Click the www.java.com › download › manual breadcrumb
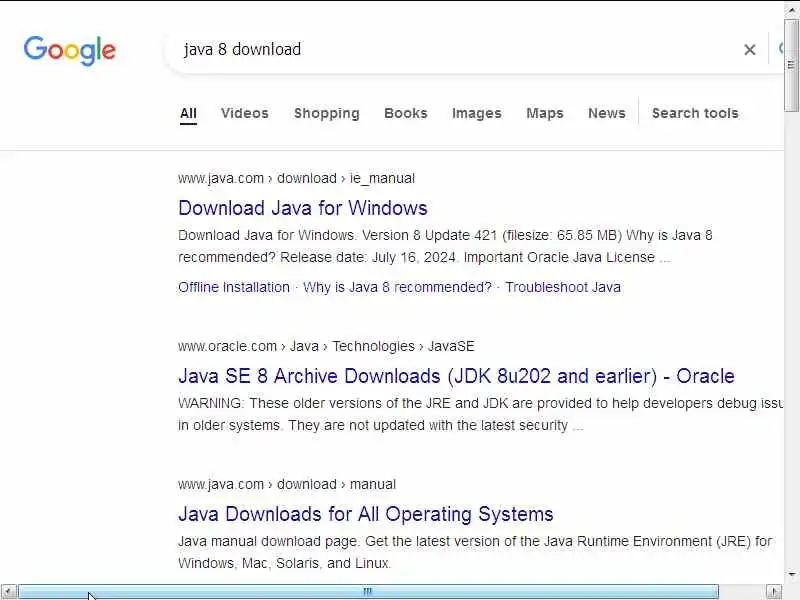Screen dimensions: 800x600 pyautogui.click(x=287, y=484)
